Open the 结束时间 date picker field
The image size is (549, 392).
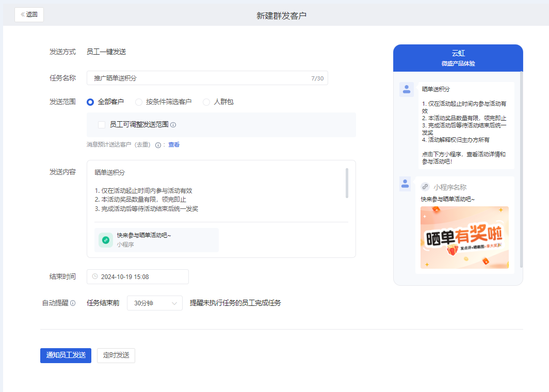coord(138,277)
